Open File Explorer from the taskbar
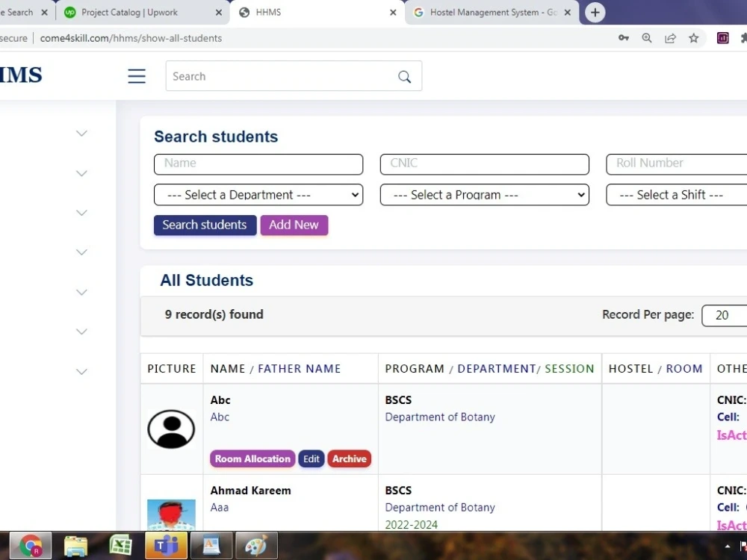 [75, 546]
